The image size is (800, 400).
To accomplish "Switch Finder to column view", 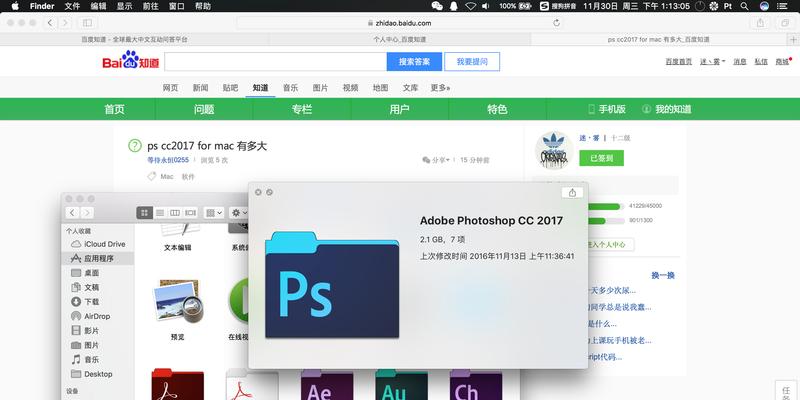I will click(x=174, y=213).
